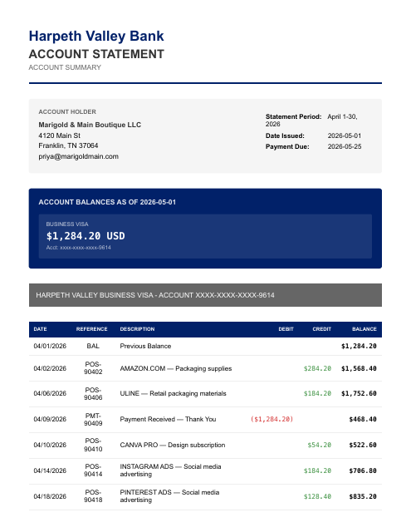This screenshot has height=532, width=411.
Task: Select the Instagram Ads row's $184.20 credit
Action: click(317, 471)
